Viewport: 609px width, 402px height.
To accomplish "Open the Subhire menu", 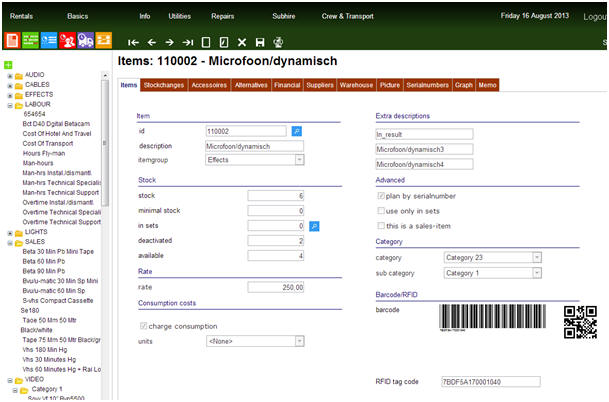I will [284, 16].
